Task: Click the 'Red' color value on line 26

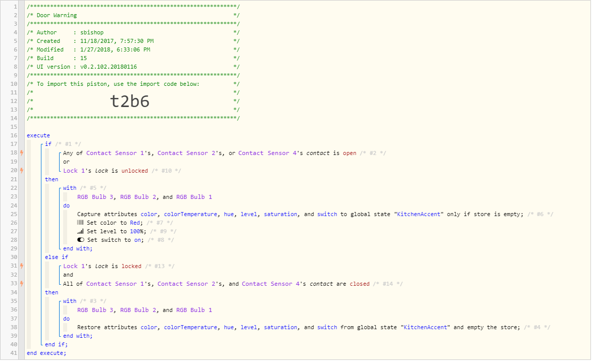Action: pos(135,223)
